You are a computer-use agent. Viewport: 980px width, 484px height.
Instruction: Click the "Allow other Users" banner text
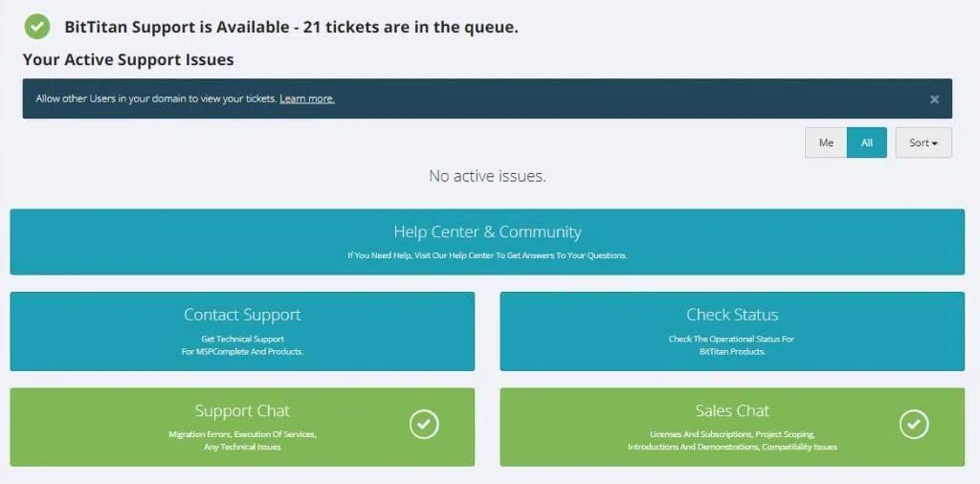tap(156, 99)
